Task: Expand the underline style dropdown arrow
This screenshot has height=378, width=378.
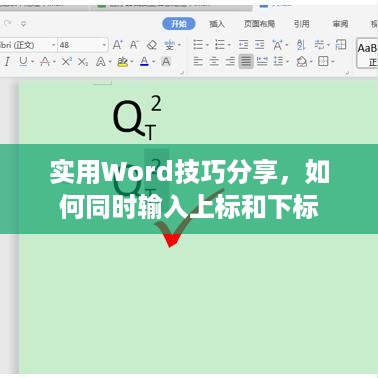Action: point(32,62)
